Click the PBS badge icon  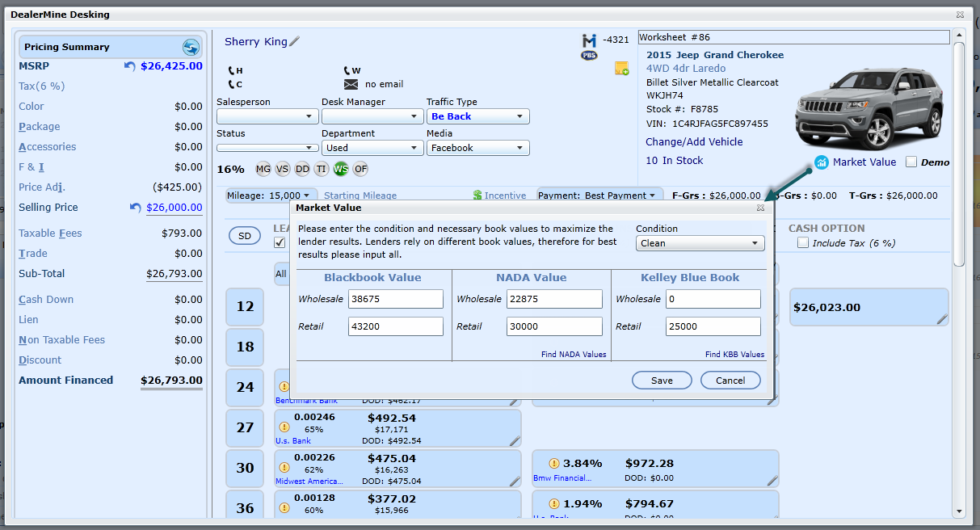(589, 56)
